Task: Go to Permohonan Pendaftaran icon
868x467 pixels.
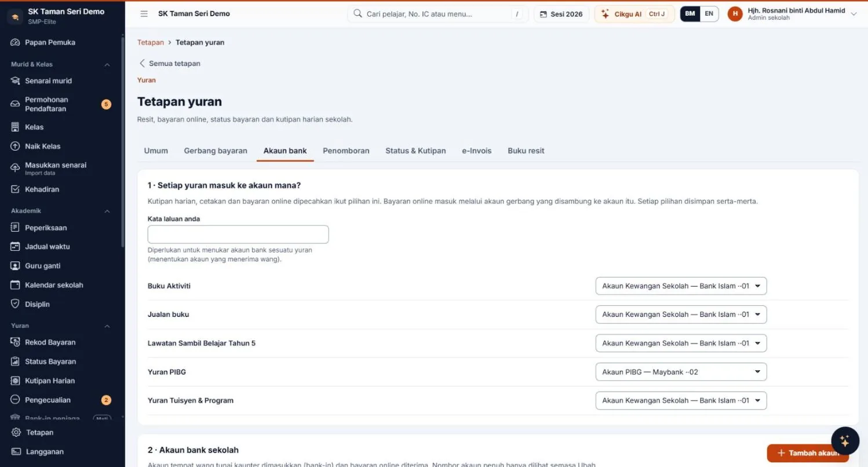Action: pos(16,104)
